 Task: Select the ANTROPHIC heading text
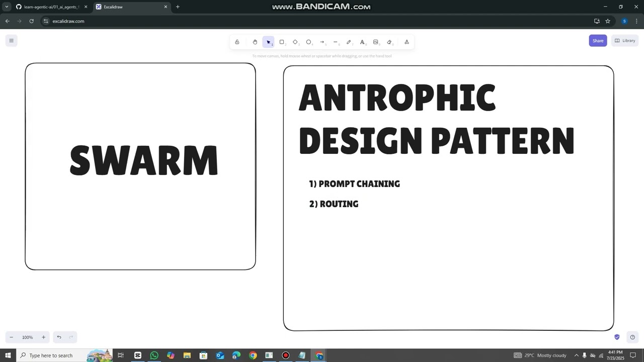tap(397, 98)
